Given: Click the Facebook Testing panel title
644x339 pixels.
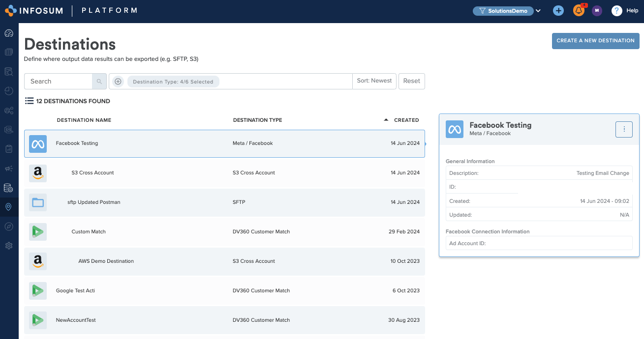Looking at the screenshot, I should [x=500, y=125].
